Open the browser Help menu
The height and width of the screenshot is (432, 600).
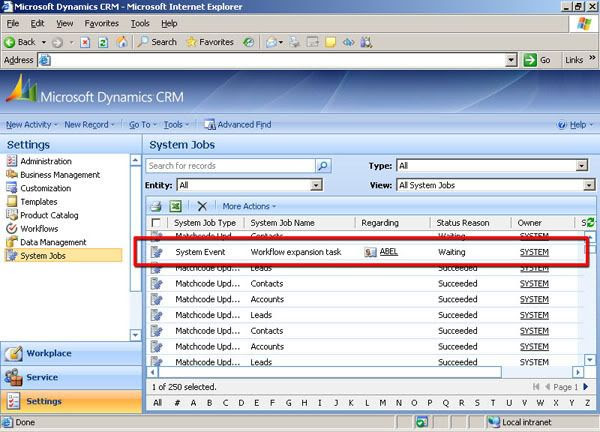(x=169, y=24)
